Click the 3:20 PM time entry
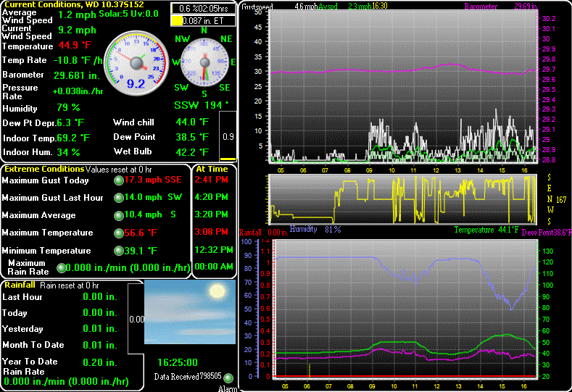This screenshot has height=392, width=572. pyautogui.click(x=212, y=214)
